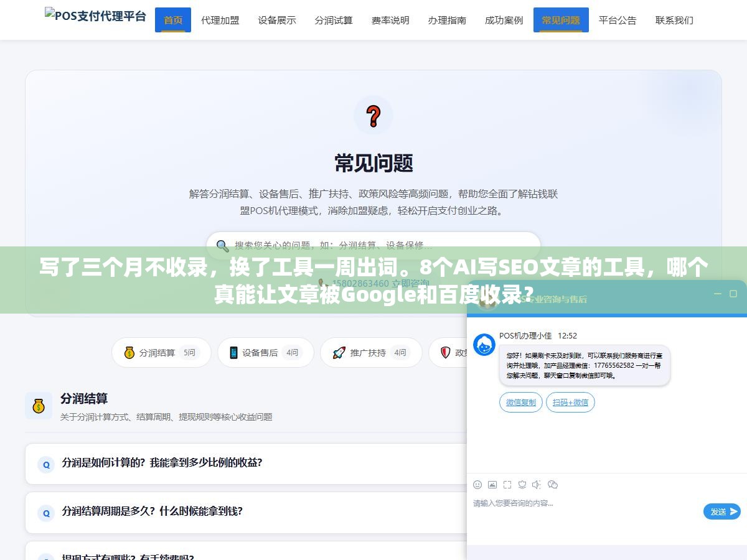
Task: Open the 费率说明 nav item
Action: pos(390,20)
